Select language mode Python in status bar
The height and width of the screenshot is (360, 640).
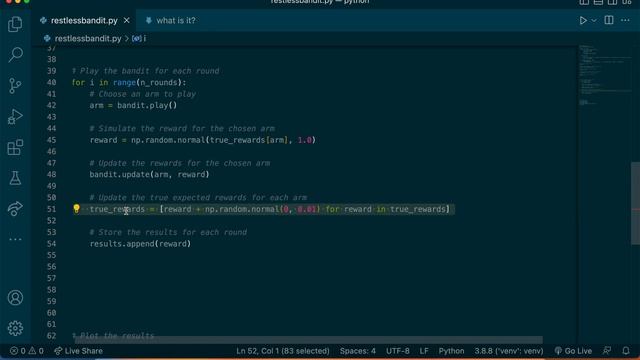[451, 351]
